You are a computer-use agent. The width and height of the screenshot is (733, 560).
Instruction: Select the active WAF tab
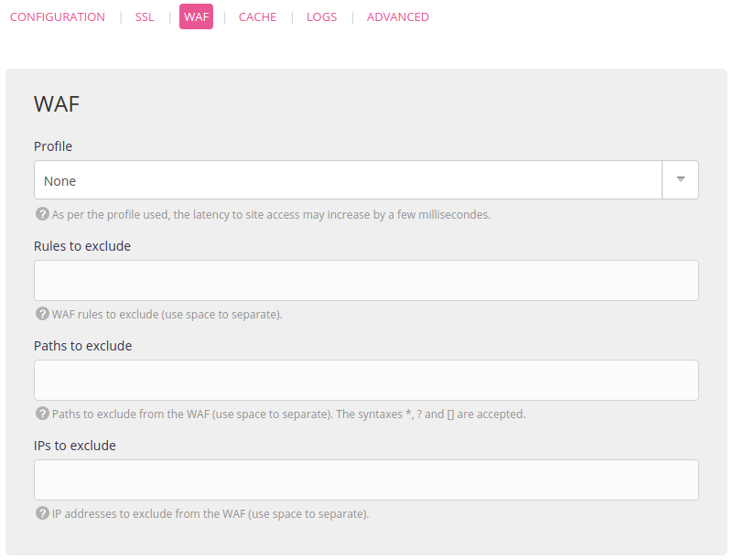pos(196,17)
